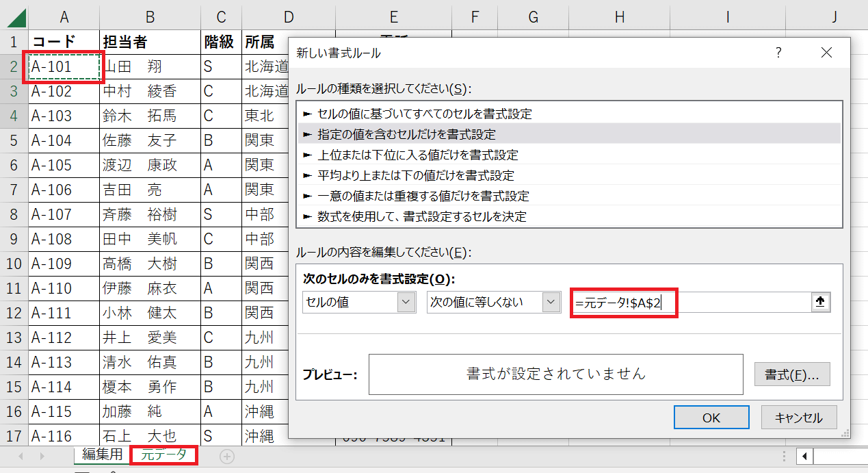This screenshot has width=868, height=473.
Task: Switch to the 編集用 sheet tab
Action: (x=103, y=455)
